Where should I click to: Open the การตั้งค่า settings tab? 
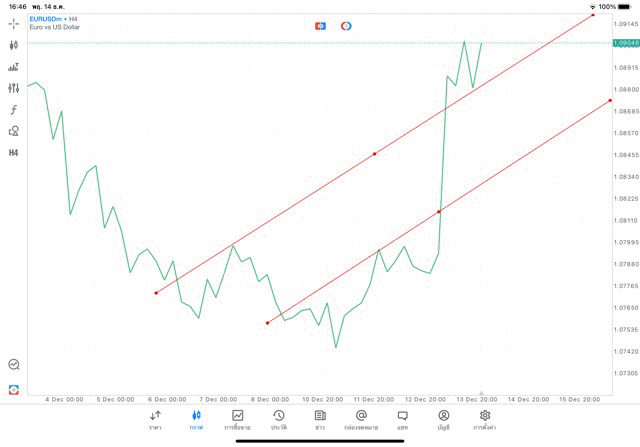coord(485,420)
